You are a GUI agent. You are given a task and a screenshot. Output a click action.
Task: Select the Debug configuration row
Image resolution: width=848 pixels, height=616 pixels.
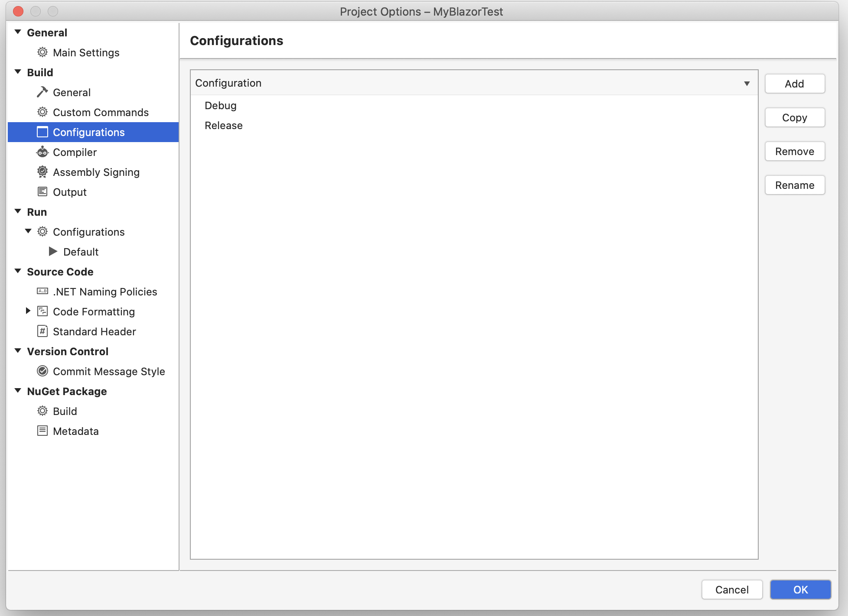coord(220,105)
